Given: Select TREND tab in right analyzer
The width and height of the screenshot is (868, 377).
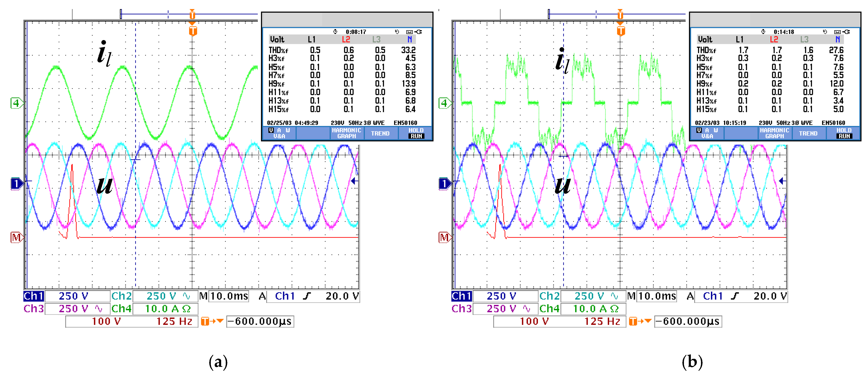Looking at the screenshot, I should 808,133.
